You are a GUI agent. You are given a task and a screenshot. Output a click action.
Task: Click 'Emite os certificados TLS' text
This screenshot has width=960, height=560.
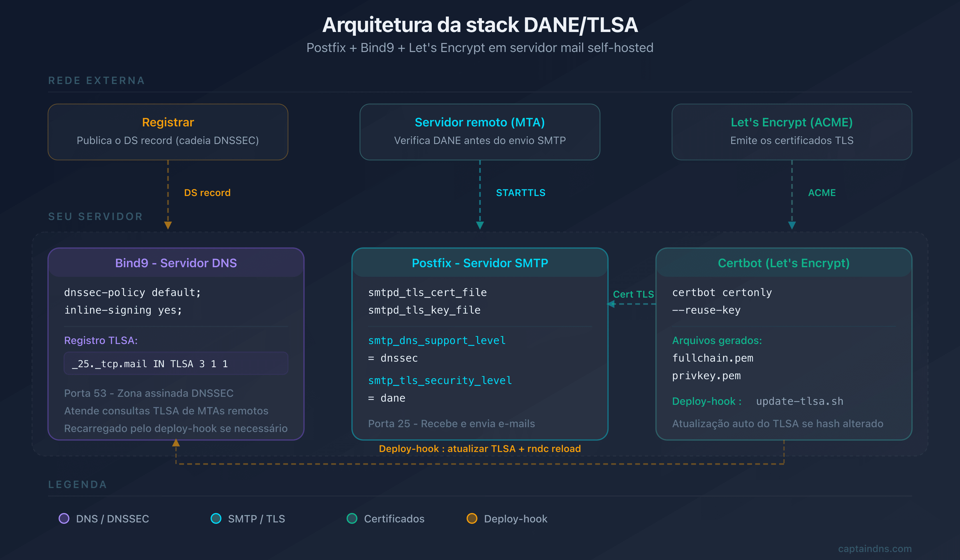[x=792, y=141]
